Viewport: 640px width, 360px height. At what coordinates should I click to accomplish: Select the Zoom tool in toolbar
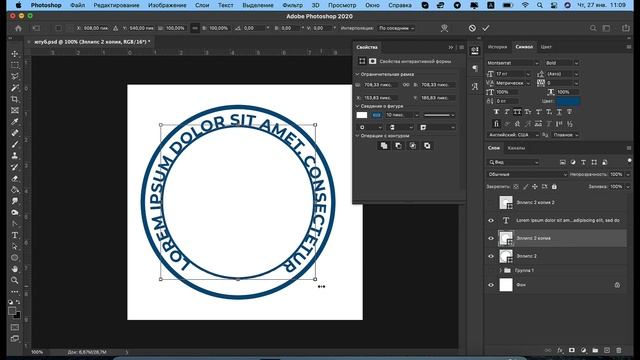[15, 280]
